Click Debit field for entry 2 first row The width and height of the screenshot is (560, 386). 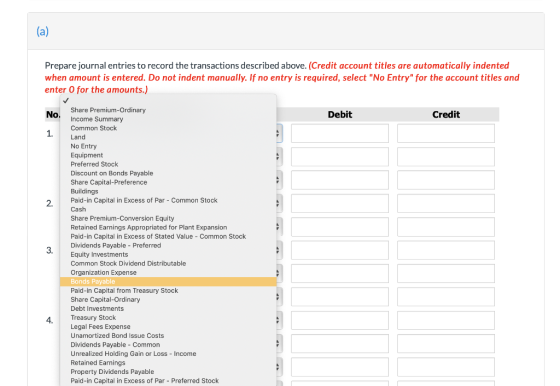click(340, 204)
